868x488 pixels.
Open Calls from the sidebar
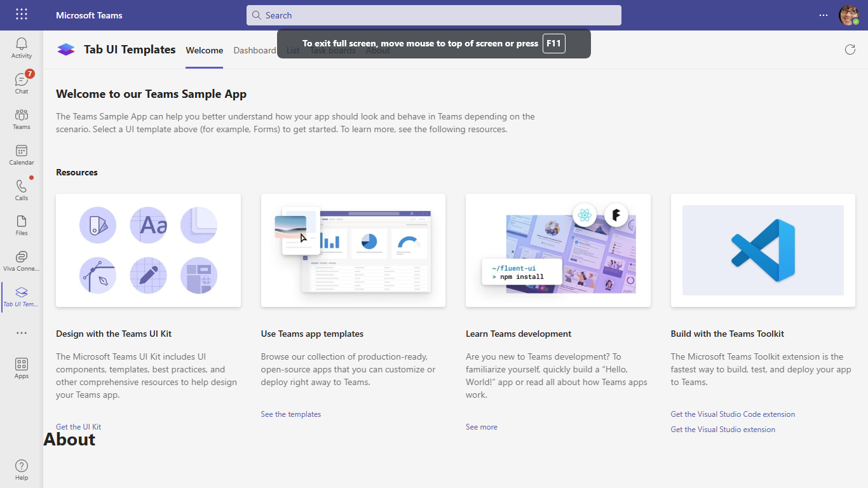[x=21, y=190]
